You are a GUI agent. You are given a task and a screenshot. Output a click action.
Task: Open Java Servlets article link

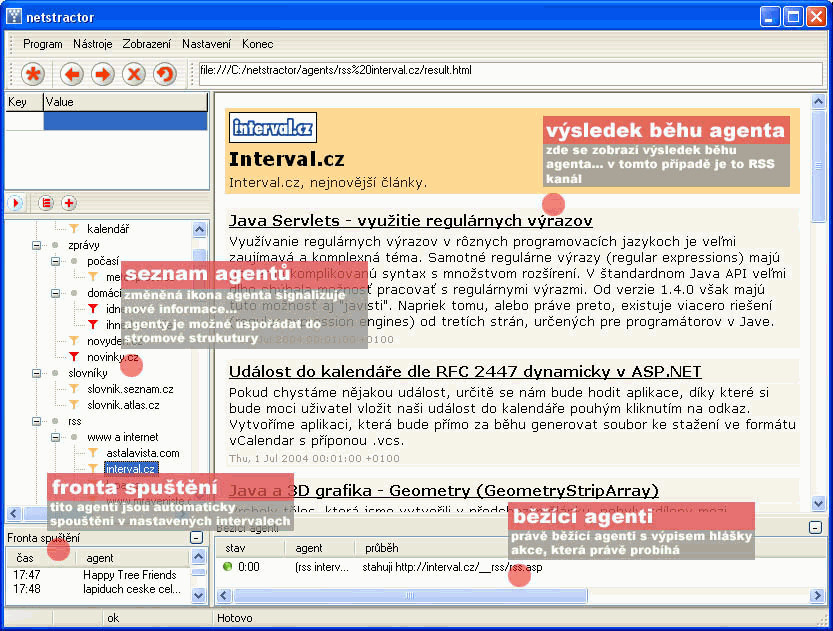click(x=411, y=220)
